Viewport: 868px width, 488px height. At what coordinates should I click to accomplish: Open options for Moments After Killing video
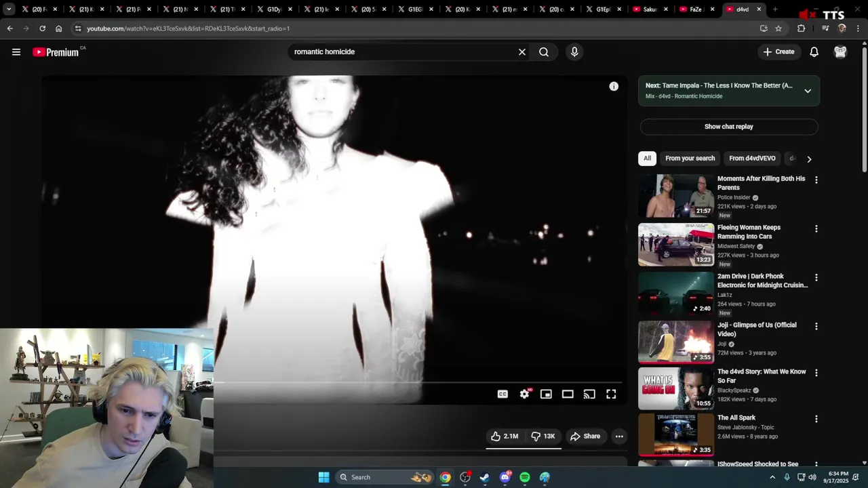[x=816, y=180]
